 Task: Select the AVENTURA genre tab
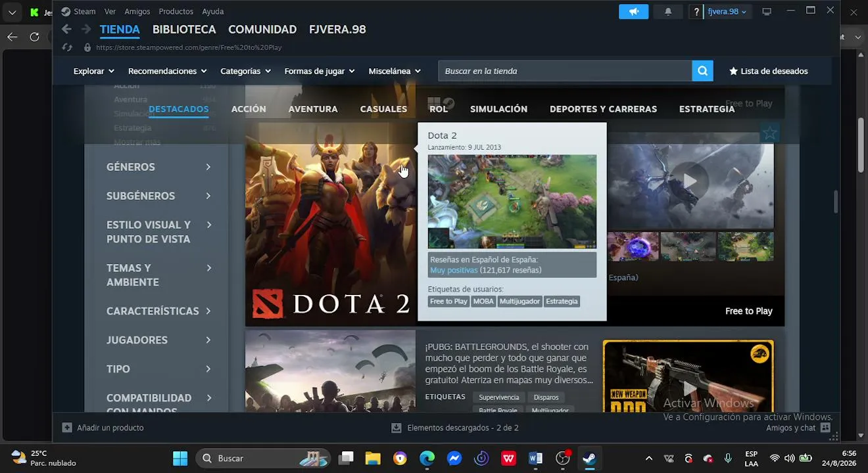click(313, 109)
